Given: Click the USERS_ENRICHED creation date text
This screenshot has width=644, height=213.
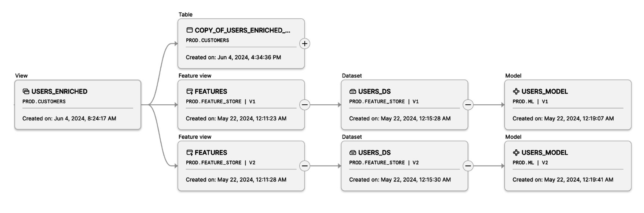Looking at the screenshot, I should coord(69,119).
